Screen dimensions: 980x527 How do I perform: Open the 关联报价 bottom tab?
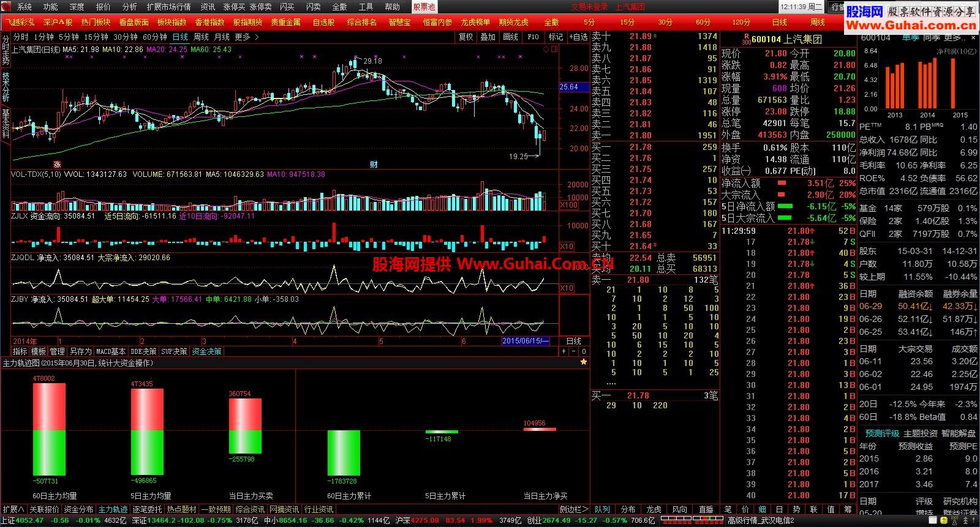tap(44, 509)
